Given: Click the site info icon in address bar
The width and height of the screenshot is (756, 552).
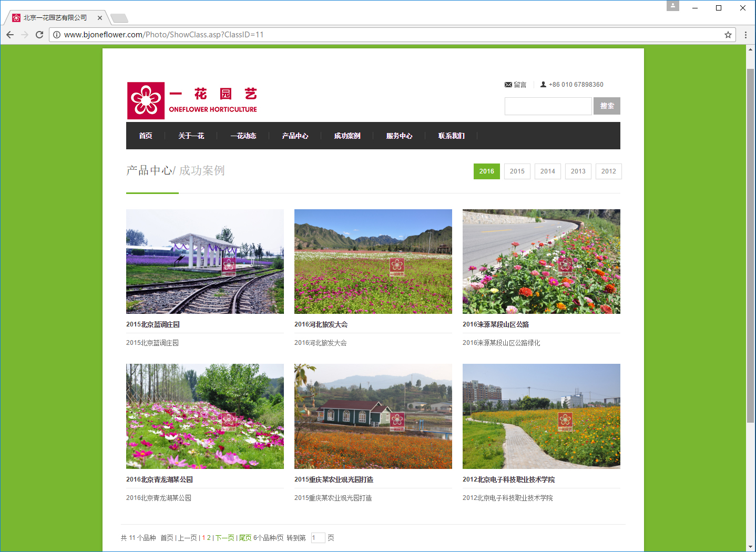Looking at the screenshot, I should [x=57, y=35].
